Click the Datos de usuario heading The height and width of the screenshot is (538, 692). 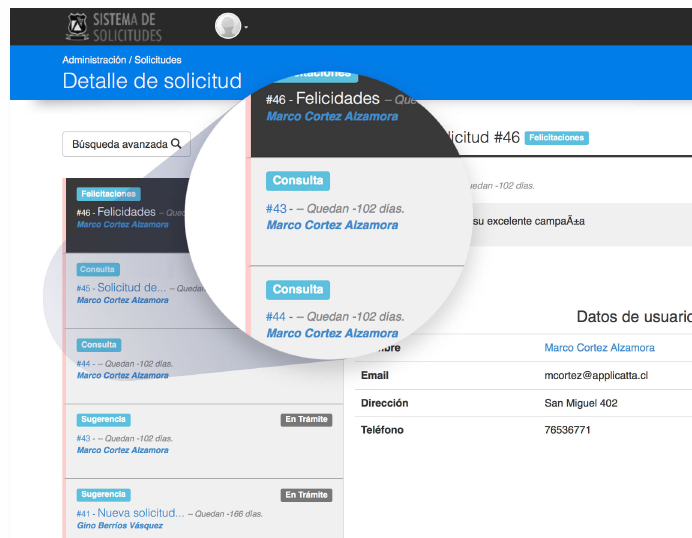coord(634,316)
